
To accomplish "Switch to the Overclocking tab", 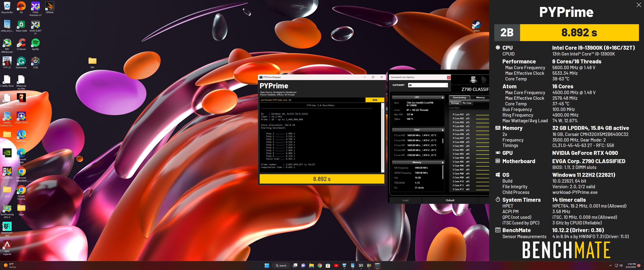I will [459, 97].
